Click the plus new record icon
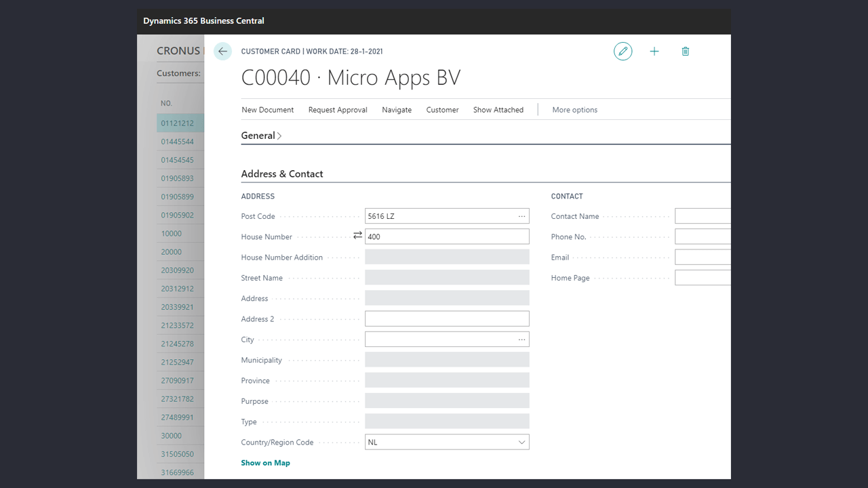The height and width of the screenshot is (488, 868). pos(654,52)
